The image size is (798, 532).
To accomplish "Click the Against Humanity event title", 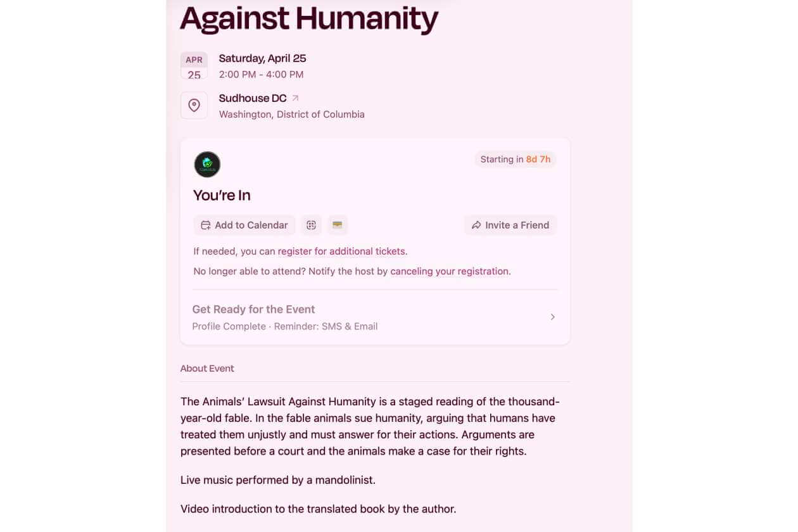I will pyautogui.click(x=309, y=19).
